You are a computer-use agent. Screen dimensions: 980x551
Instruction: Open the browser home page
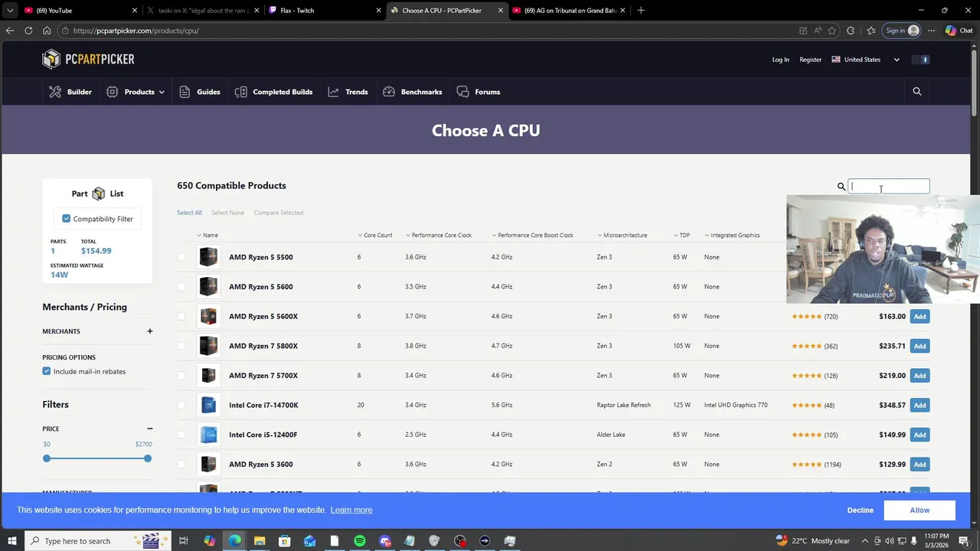click(x=47, y=31)
